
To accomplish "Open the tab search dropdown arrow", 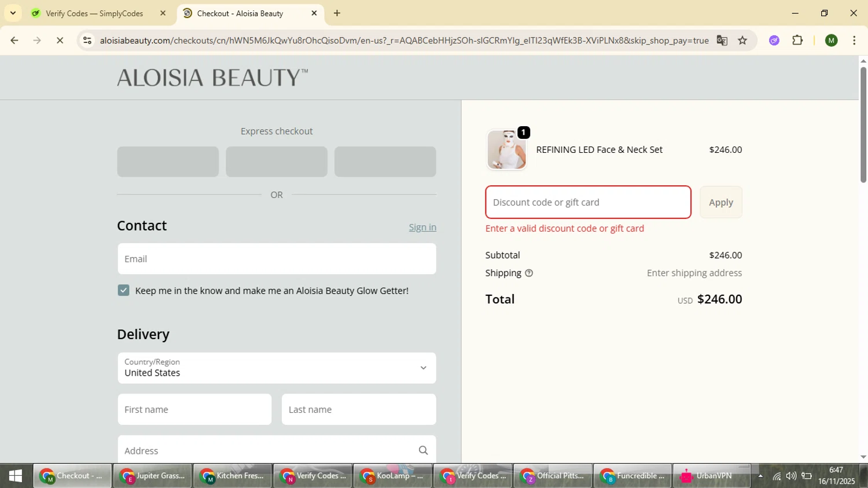I will [x=13, y=13].
